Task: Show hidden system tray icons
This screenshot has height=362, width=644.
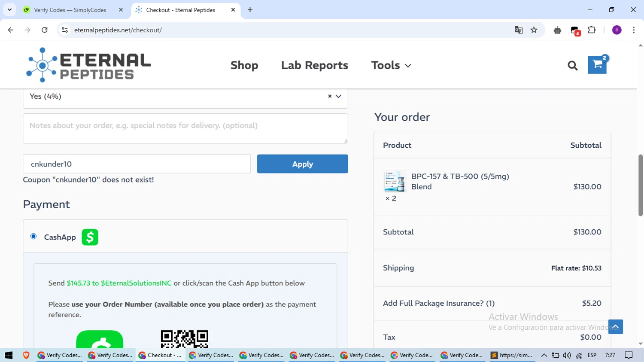Action: 544,355
